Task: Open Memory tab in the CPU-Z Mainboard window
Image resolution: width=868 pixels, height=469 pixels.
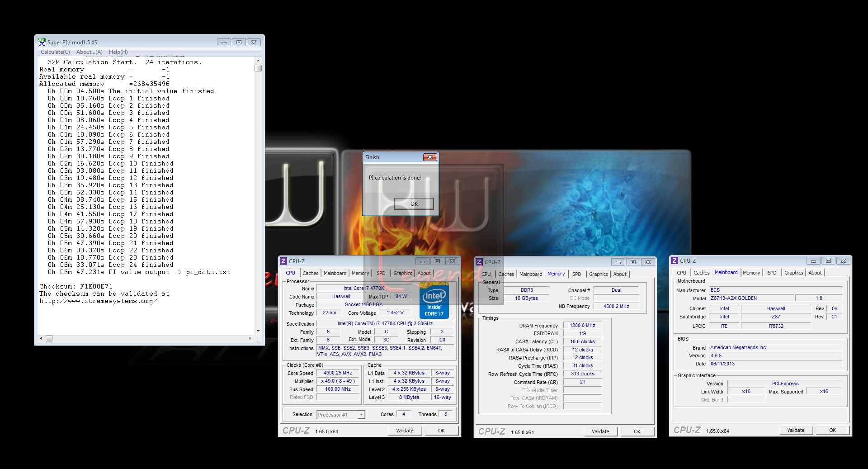Action: [x=751, y=273]
